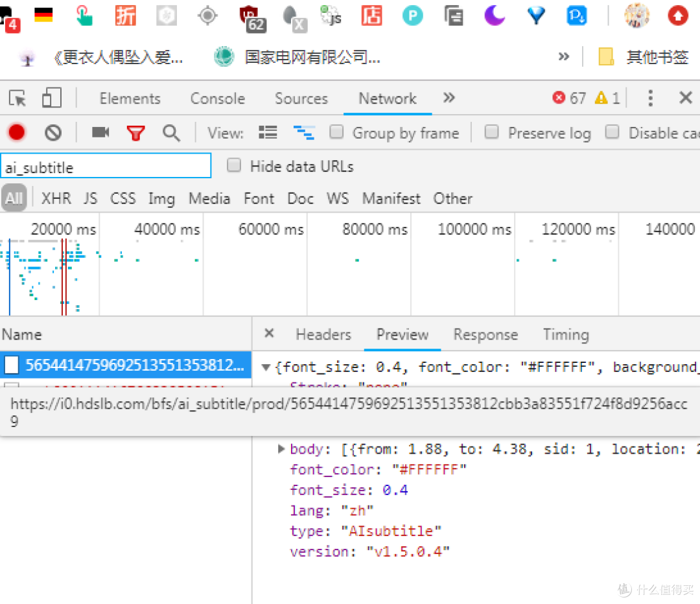Filter requests by JS type
This screenshot has width=700, height=604.
[90, 198]
